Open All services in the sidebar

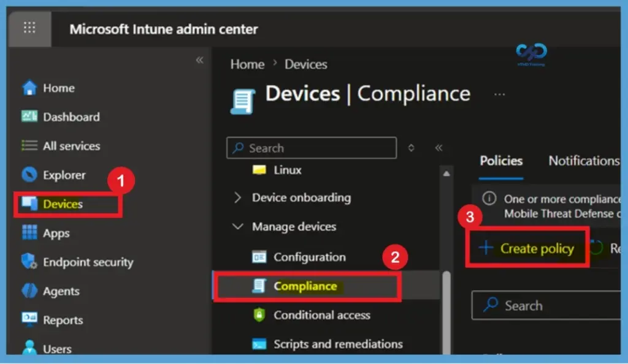pyautogui.click(x=71, y=146)
